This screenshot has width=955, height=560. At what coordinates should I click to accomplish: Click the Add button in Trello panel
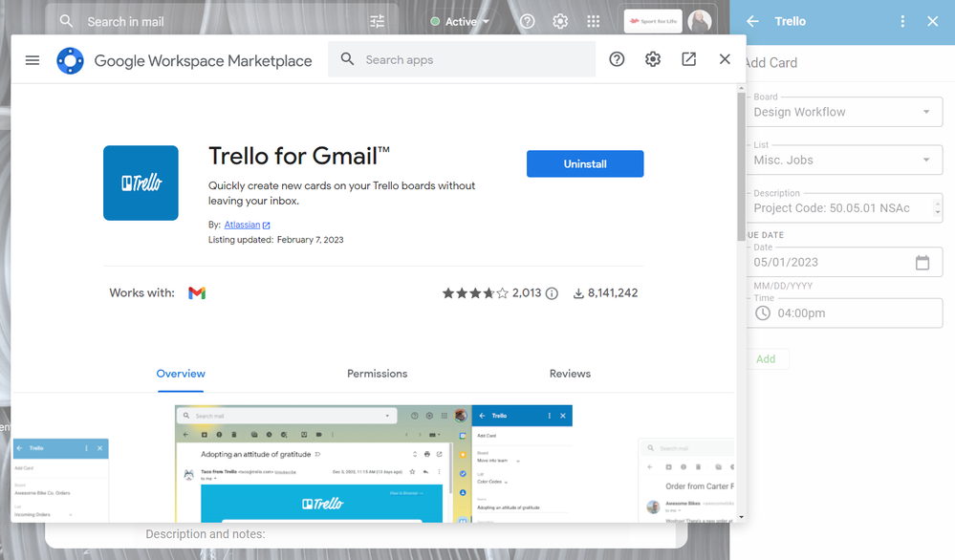766,358
